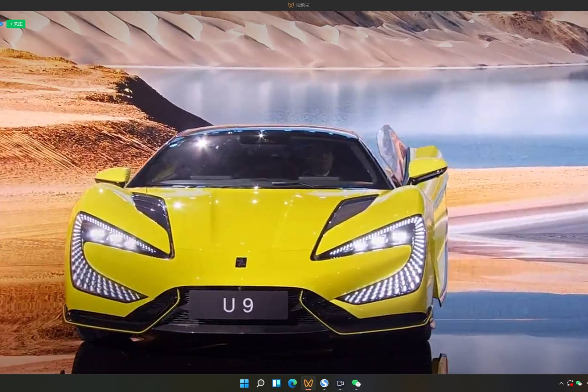Click the sync status tray icon with red dot

tap(570, 383)
